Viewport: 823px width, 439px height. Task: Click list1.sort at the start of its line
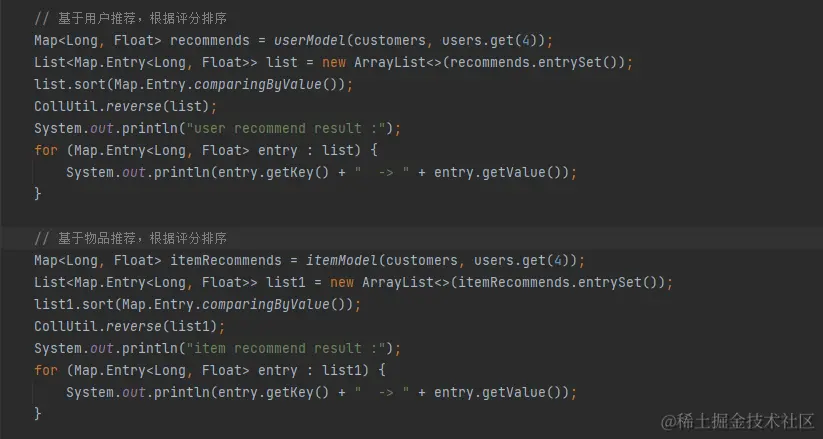(74, 305)
